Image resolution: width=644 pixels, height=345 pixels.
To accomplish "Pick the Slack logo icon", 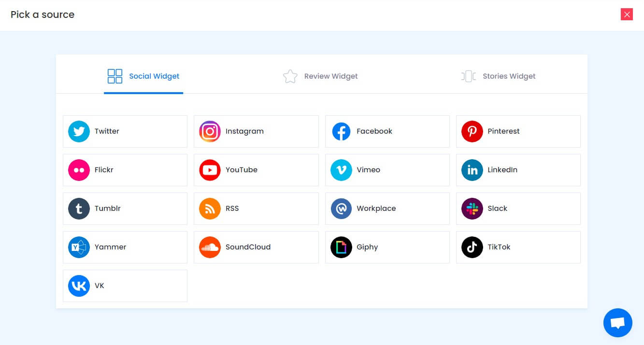I will [x=472, y=208].
